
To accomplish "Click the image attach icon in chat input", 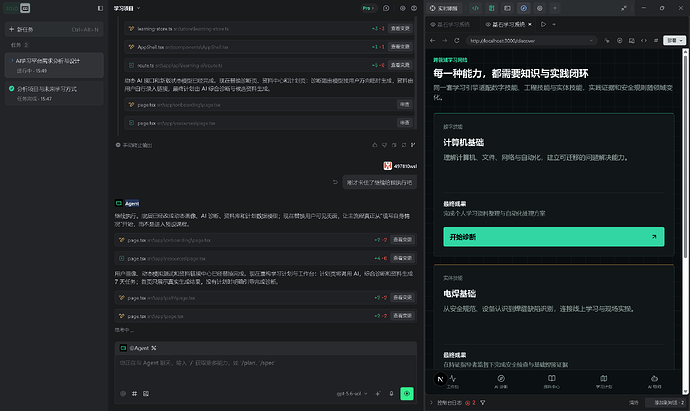I will pyautogui.click(x=146, y=393).
